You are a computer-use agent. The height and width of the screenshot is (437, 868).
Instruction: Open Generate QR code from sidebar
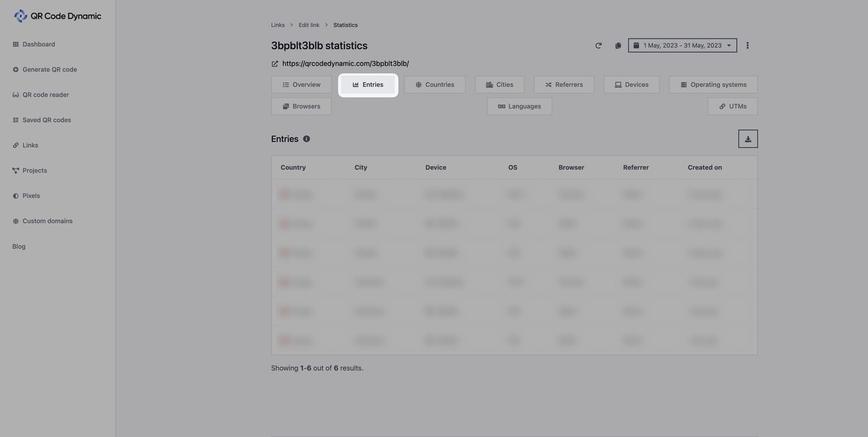click(44, 69)
